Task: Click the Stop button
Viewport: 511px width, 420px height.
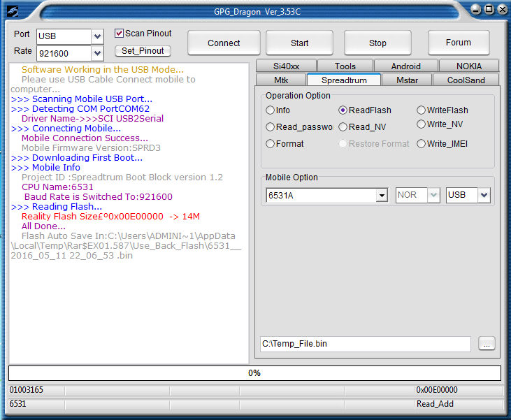Action: pos(377,43)
